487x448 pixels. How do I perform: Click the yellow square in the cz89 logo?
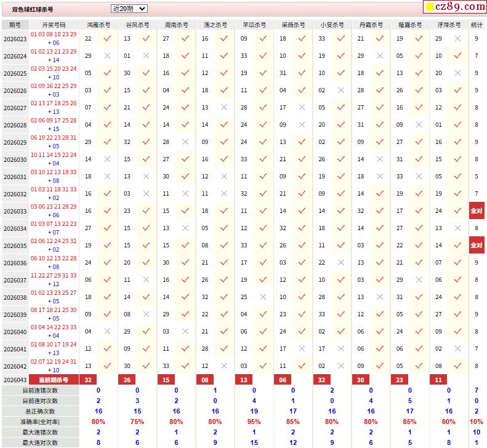tap(429, 7)
